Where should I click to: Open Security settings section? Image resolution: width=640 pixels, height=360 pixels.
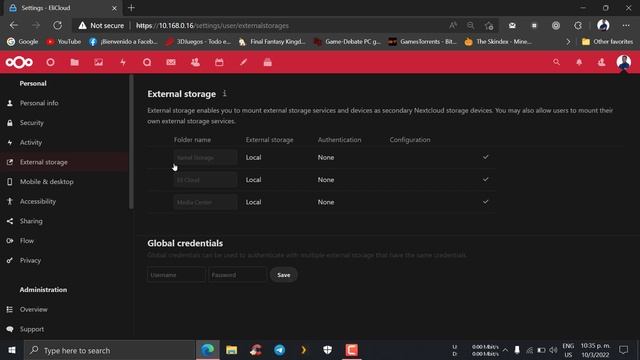(31, 122)
